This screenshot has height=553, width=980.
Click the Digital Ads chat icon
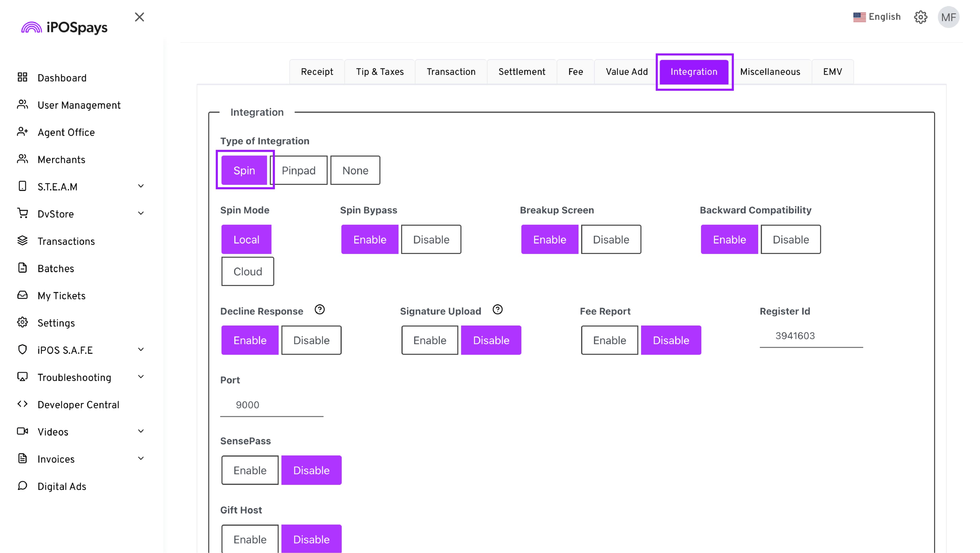tap(22, 486)
